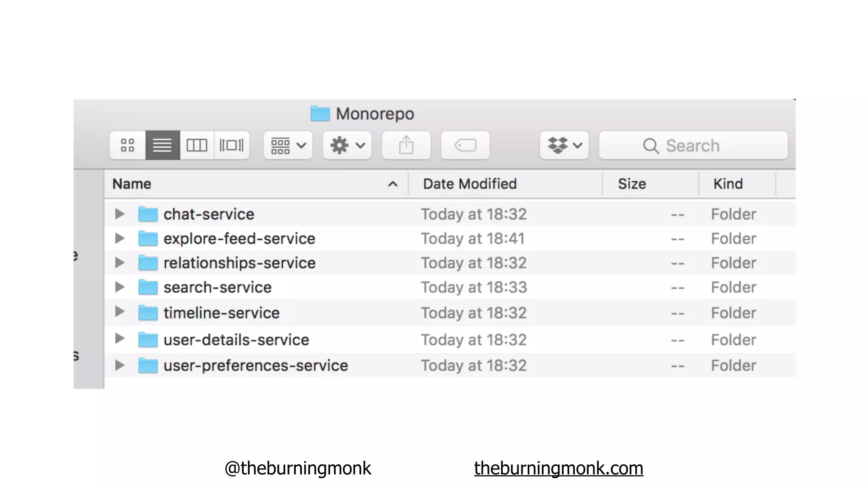Click the Kind column header
The height and width of the screenshot is (488, 868).
tap(728, 184)
